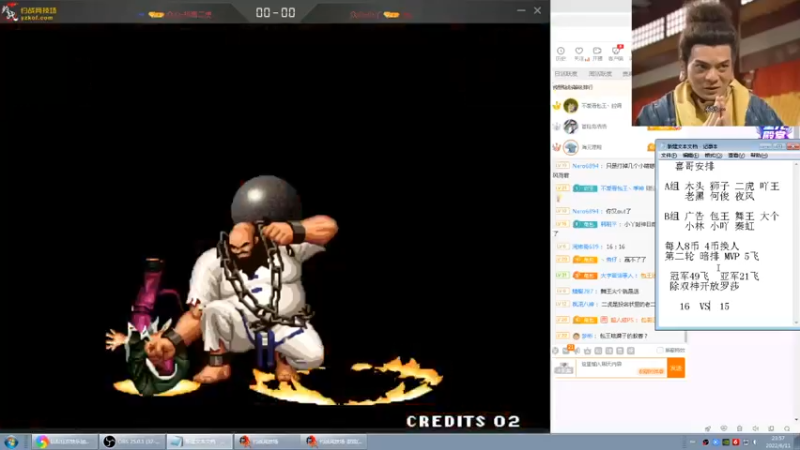The image size is (800, 450).
Task: Click the Windows Start button
Action: [x=11, y=442]
